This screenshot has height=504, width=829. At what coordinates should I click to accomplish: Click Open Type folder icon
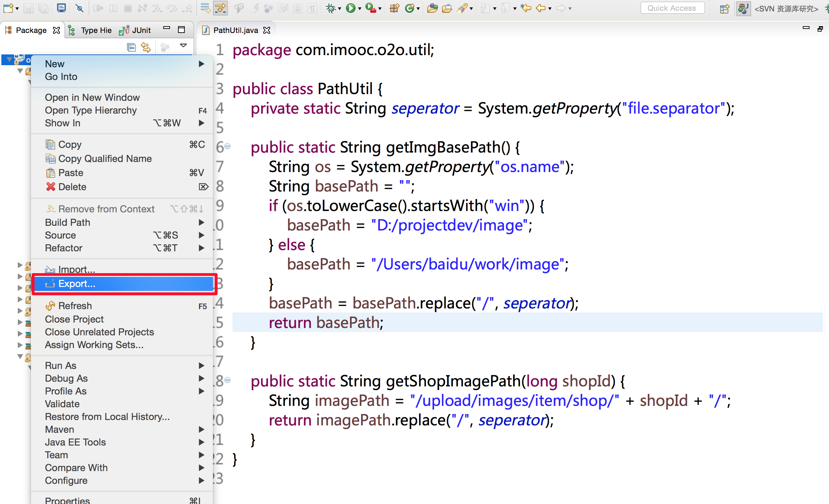[x=432, y=8]
